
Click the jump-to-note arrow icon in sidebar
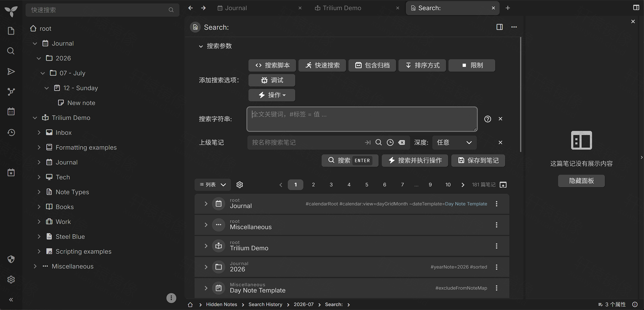click(x=11, y=71)
